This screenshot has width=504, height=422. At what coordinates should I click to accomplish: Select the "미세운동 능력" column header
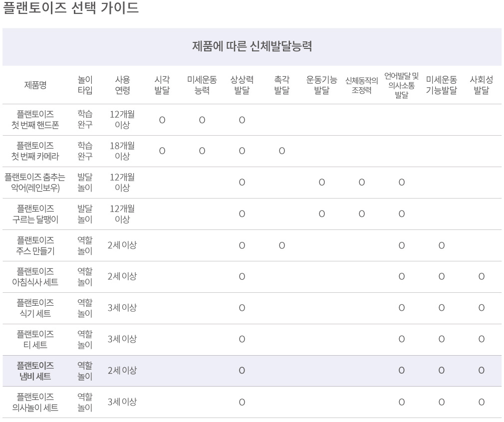[202, 85]
